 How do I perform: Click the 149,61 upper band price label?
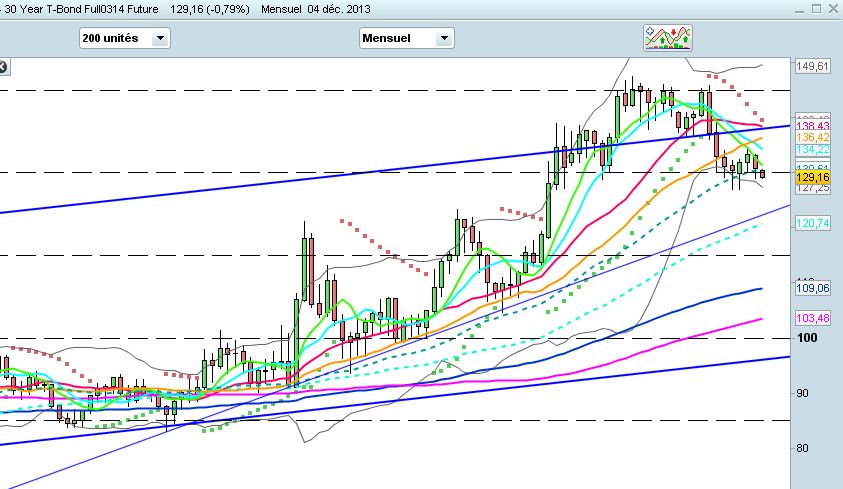(x=812, y=67)
